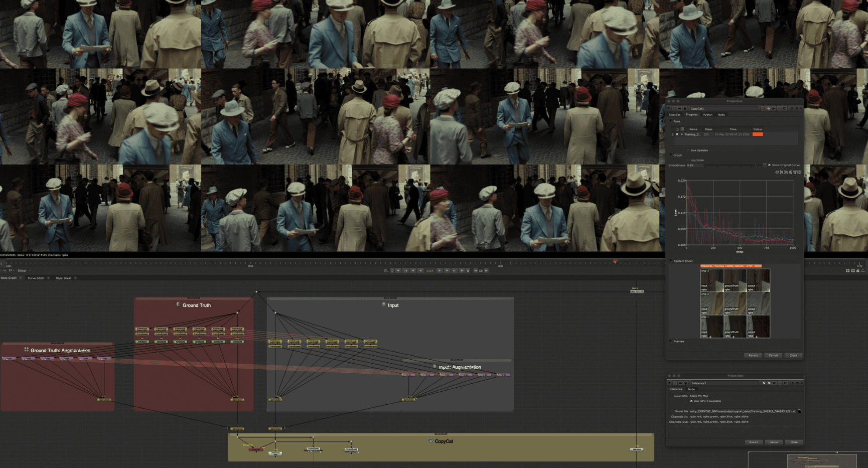Viewport: 868px width, 468px height.
Task: Click Close in Inference1 properties
Action: pos(794,442)
